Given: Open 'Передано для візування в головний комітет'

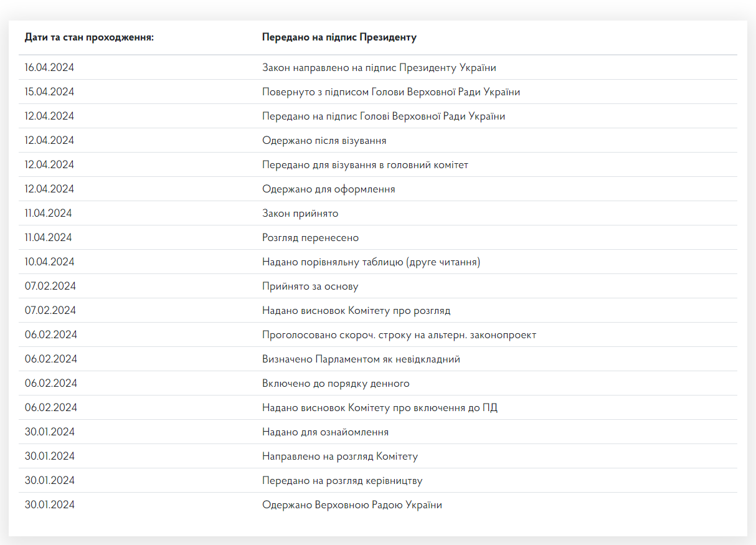Looking at the screenshot, I should pos(365,165).
